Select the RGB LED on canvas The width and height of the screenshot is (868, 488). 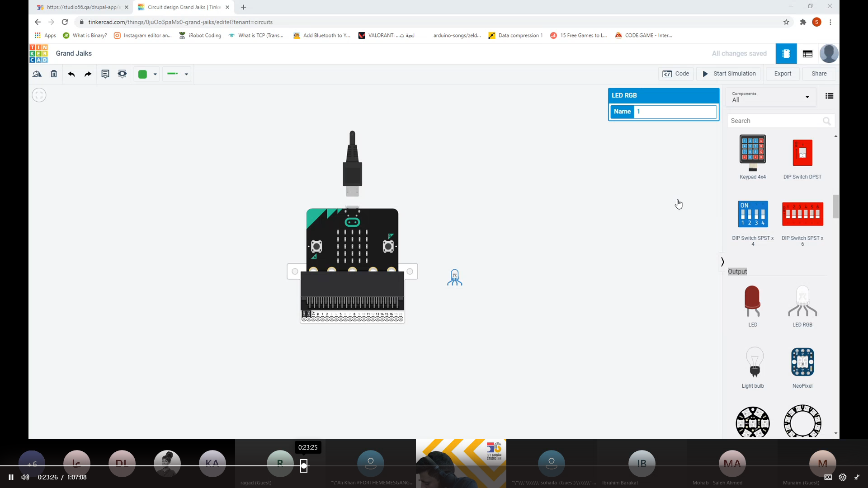point(454,277)
